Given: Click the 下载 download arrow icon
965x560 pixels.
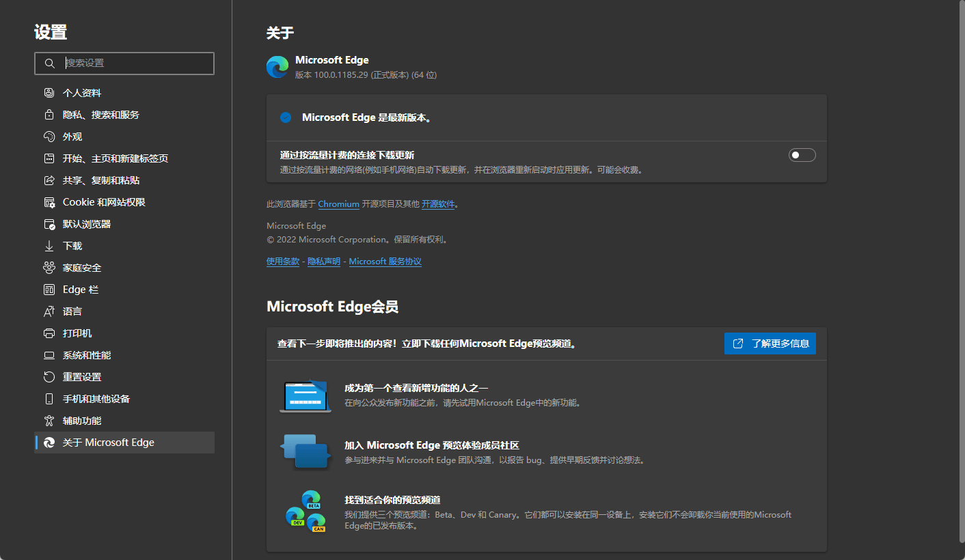Looking at the screenshot, I should (49, 246).
